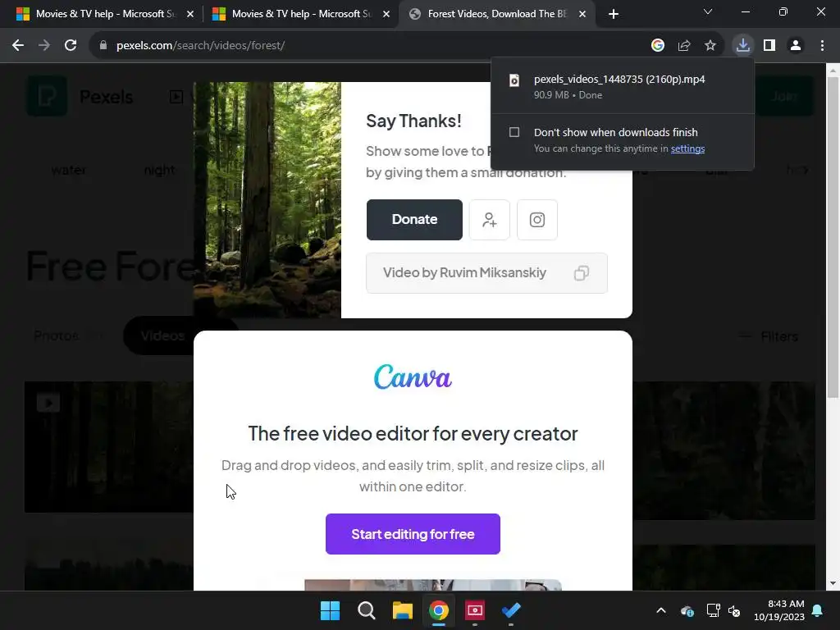The width and height of the screenshot is (840, 630).
Task: Reload the Pexels page
Action: pos(71,46)
